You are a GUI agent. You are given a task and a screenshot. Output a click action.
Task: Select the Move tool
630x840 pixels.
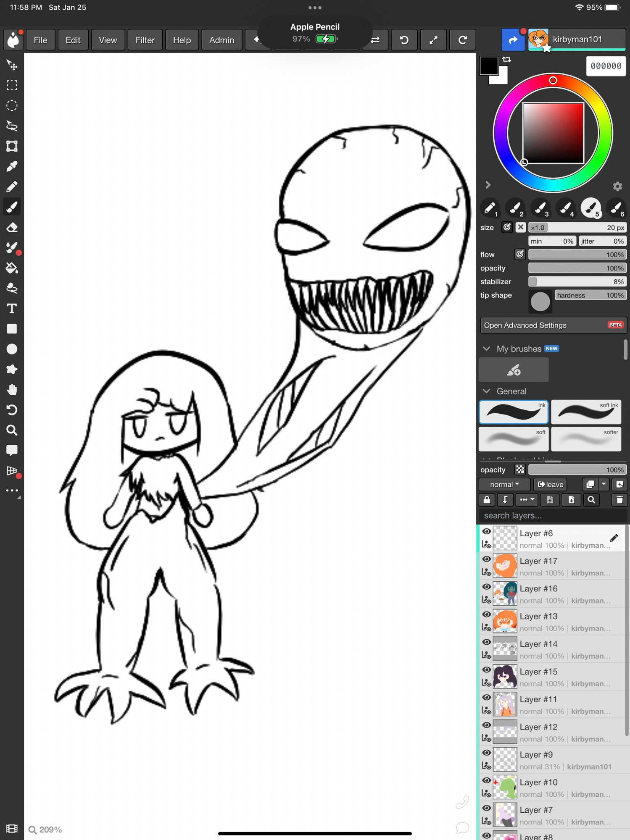(x=12, y=65)
